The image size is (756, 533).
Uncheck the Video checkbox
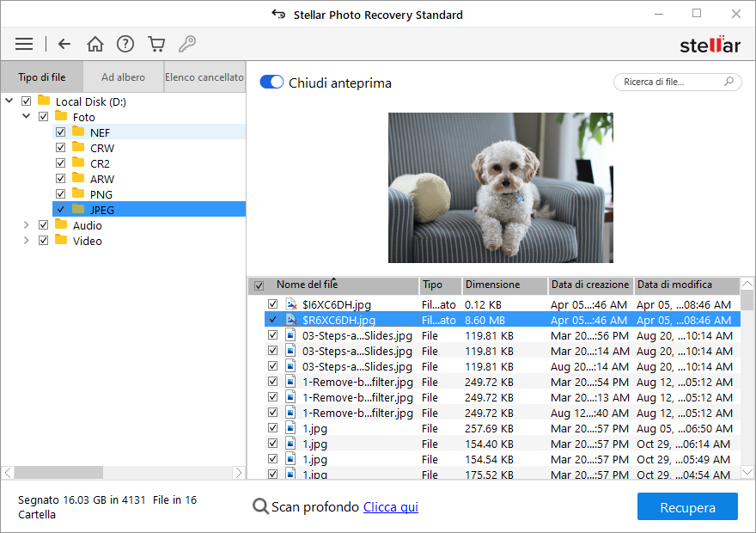click(44, 240)
